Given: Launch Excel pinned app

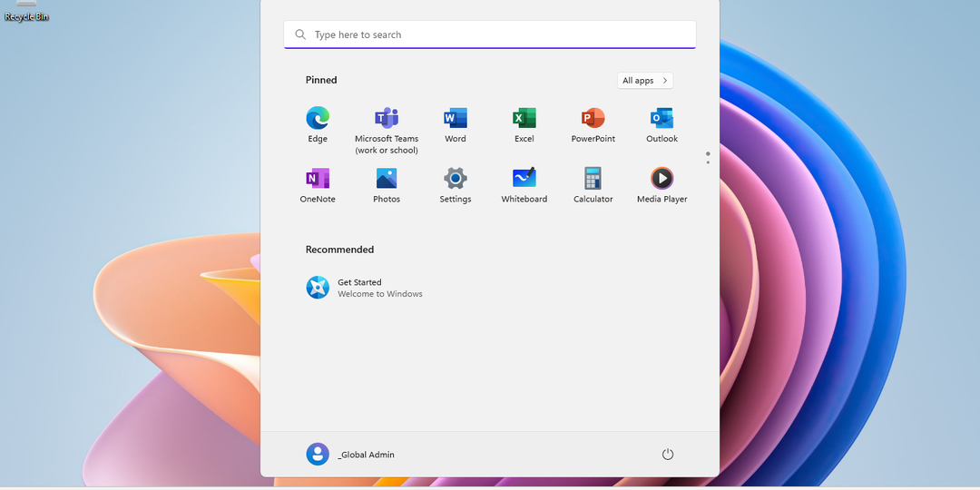Looking at the screenshot, I should coord(524,125).
